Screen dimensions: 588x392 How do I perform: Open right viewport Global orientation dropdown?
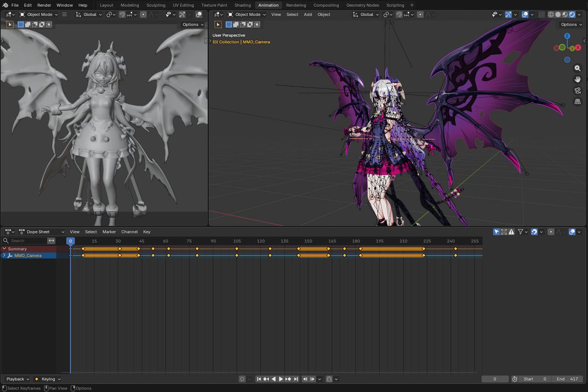point(366,14)
